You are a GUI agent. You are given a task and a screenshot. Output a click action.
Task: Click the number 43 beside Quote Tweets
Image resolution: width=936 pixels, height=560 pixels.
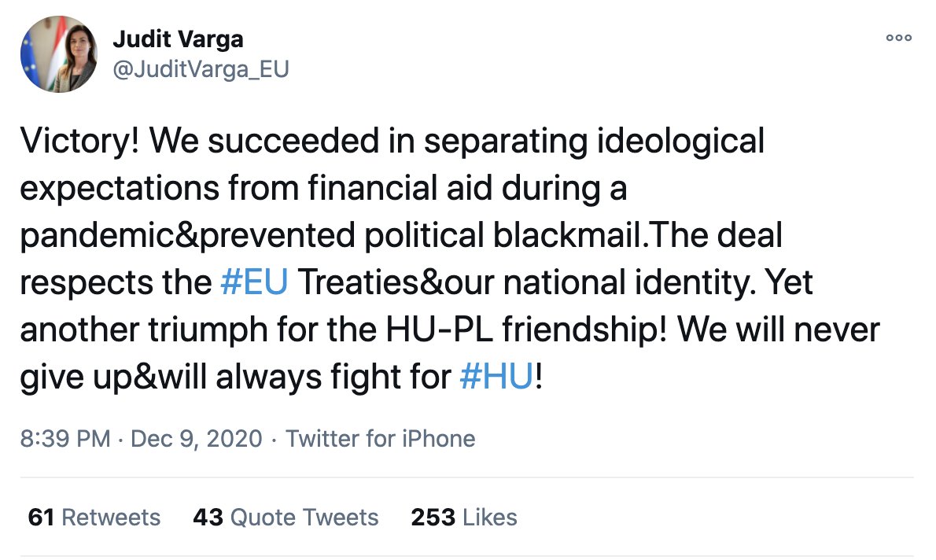coord(208,517)
